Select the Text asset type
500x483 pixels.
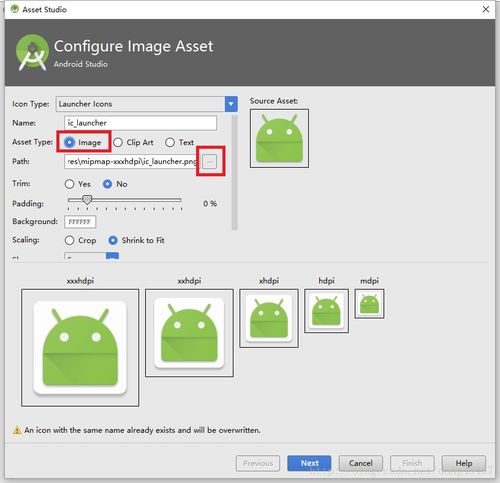tap(170, 142)
